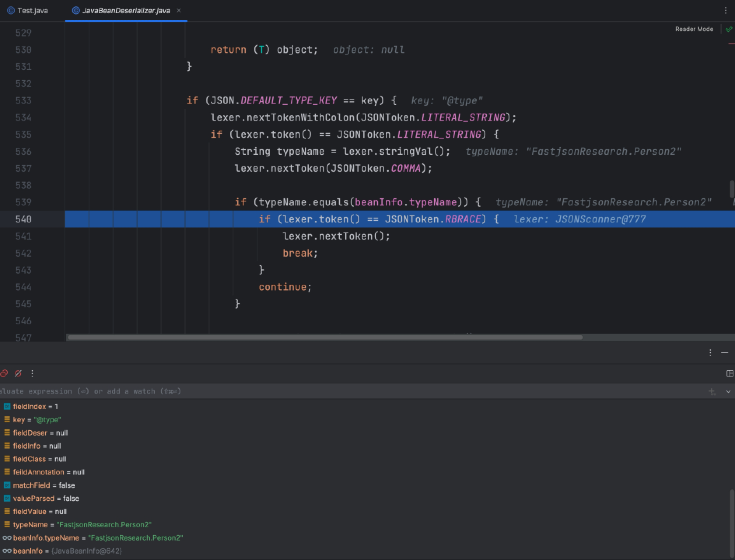Open debug tool window options menu
The width and height of the screenshot is (735, 560).
(710, 353)
